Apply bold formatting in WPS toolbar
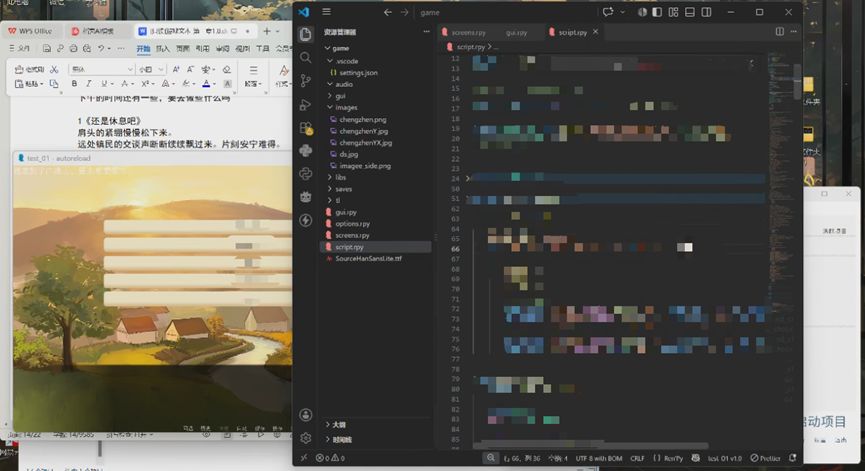This screenshot has width=865, height=471. point(74,84)
